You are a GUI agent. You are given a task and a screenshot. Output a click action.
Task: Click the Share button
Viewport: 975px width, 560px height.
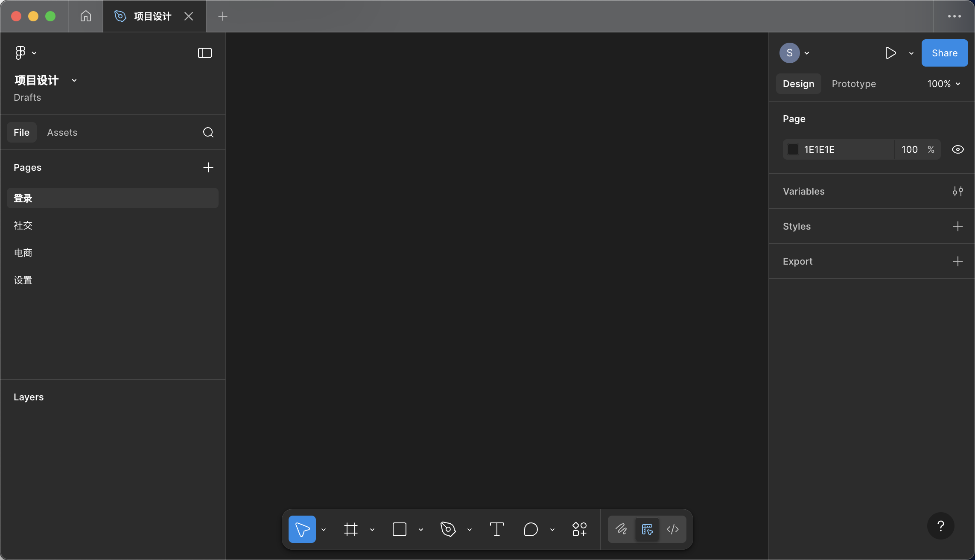click(944, 53)
